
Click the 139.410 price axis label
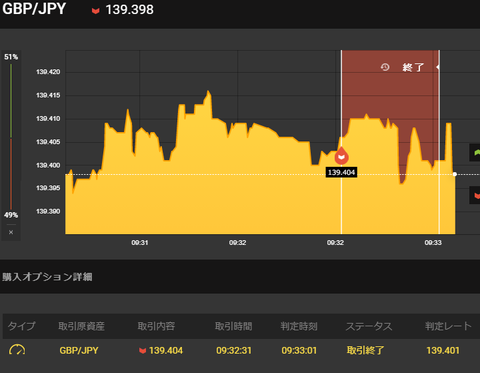(x=48, y=119)
